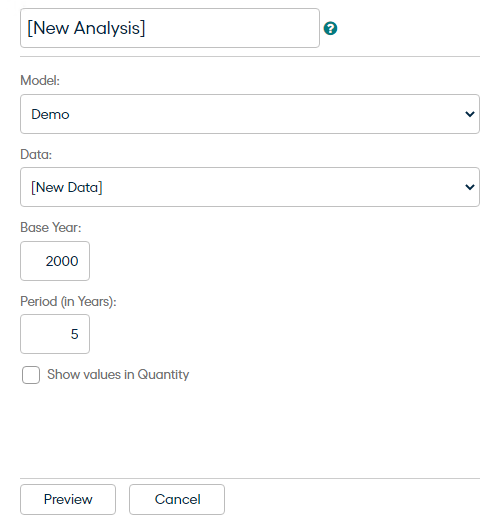
Task: Cancel the new analysis dialog
Action: [x=177, y=499]
